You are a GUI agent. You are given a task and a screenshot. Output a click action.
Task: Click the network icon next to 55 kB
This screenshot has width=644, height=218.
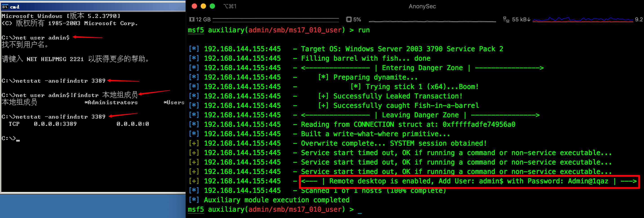coord(506,19)
